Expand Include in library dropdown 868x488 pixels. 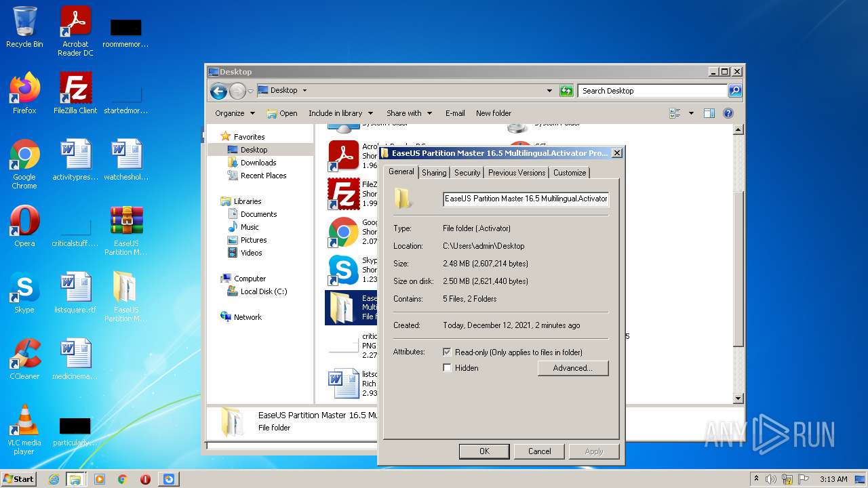(x=340, y=113)
